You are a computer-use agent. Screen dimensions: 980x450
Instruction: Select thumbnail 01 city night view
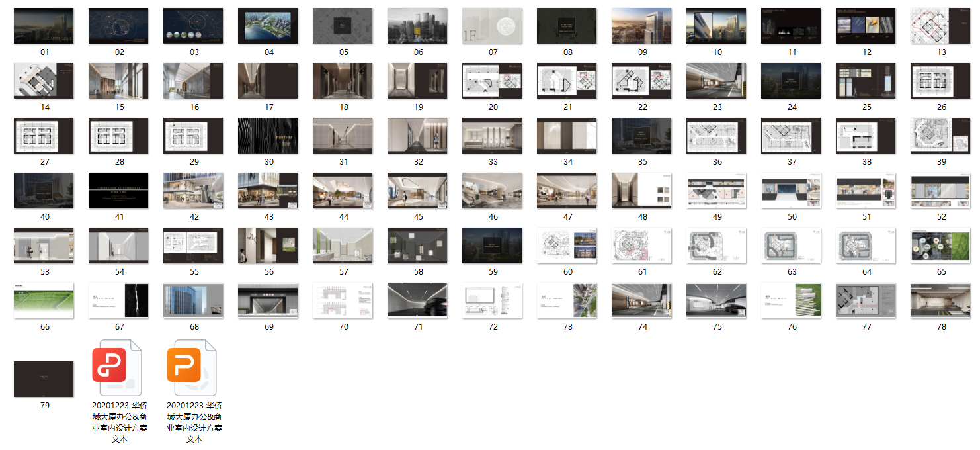44,26
